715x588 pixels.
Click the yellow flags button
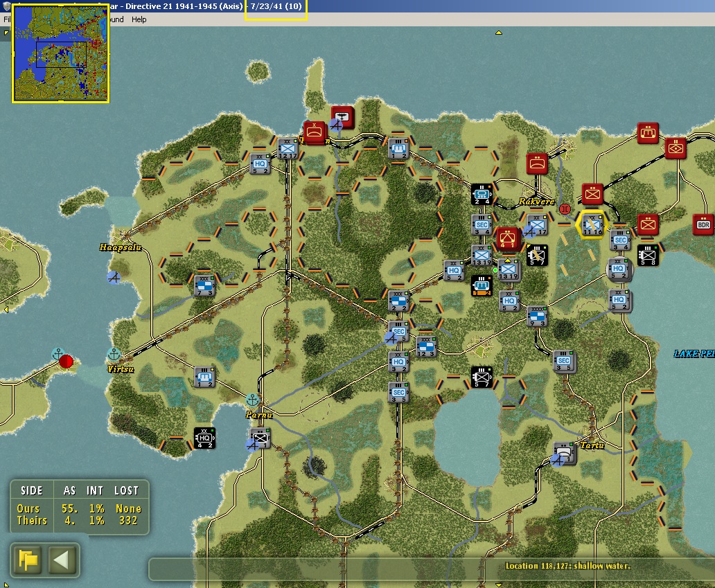click(28, 560)
